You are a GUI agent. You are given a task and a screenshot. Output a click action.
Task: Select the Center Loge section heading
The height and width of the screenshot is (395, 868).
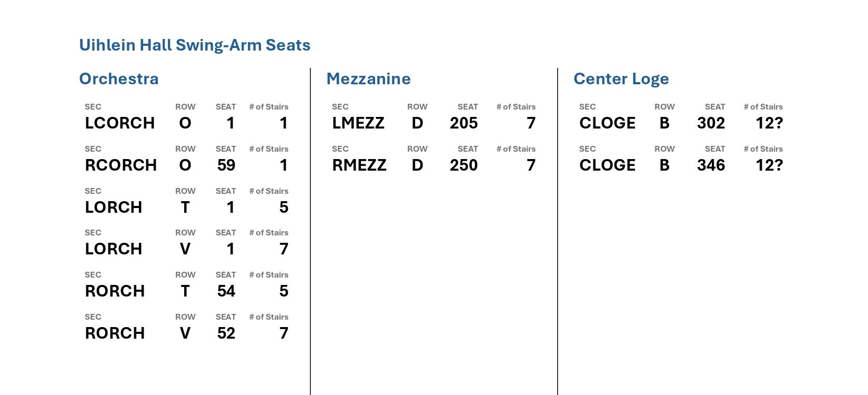(x=621, y=79)
